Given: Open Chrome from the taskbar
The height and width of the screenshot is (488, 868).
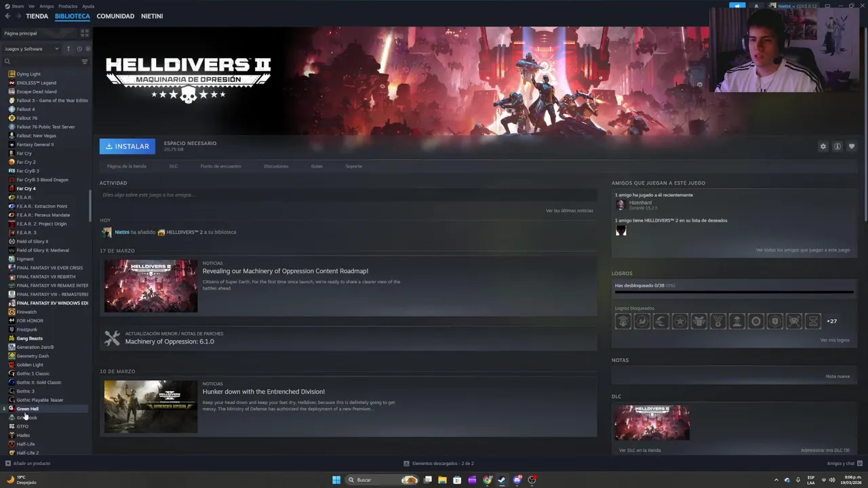Looking at the screenshot, I should [487, 480].
